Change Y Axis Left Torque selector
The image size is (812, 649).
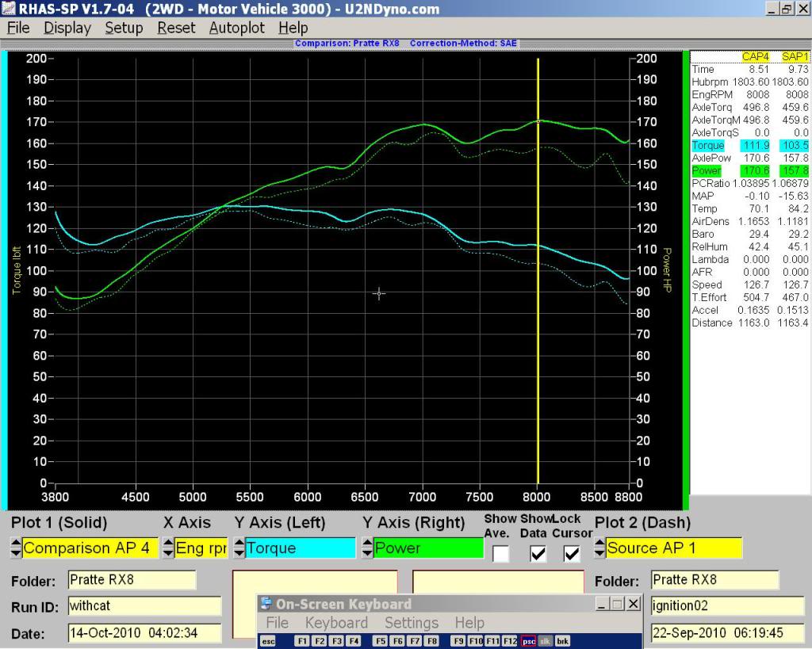tap(301, 548)
